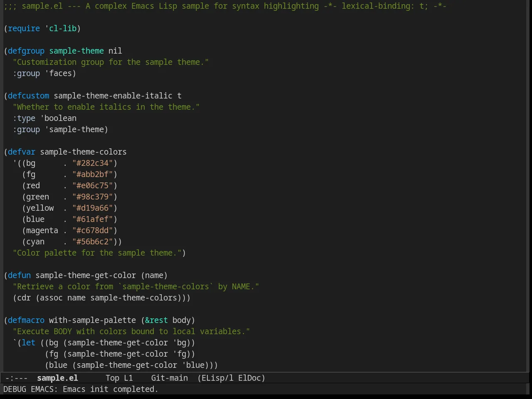
Task: Click the "#d19a66" color string
Action: pos(93,208)
